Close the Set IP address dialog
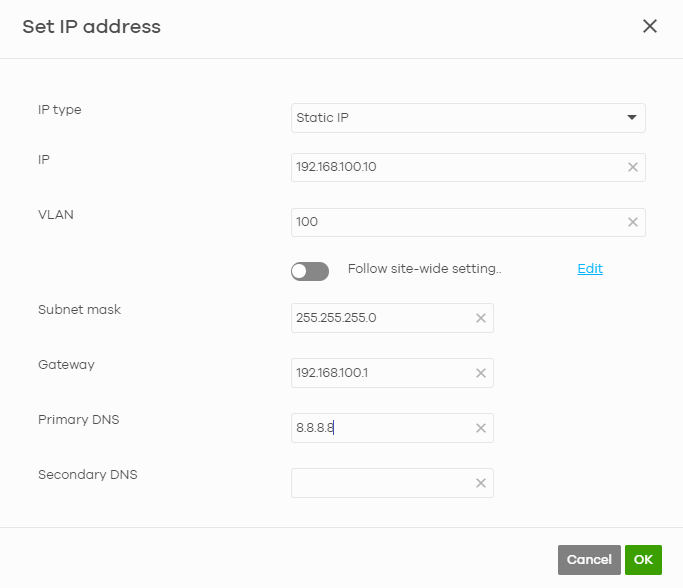This screenshot has height=588, width=683. coord(650,27)
